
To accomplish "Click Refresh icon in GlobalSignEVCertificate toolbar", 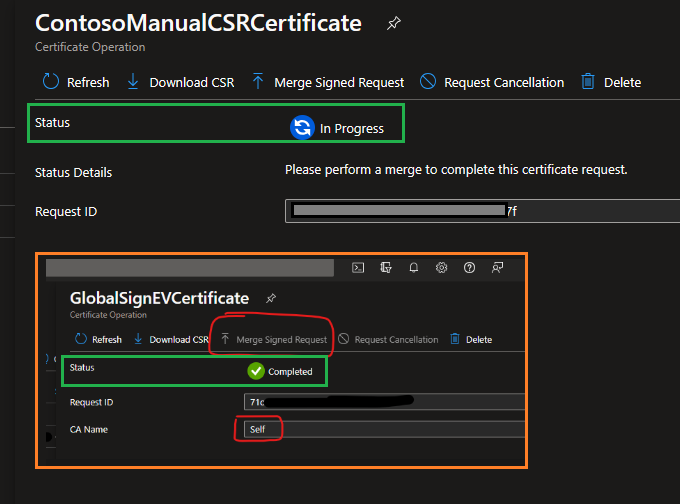I will click(x=81, y=339).
